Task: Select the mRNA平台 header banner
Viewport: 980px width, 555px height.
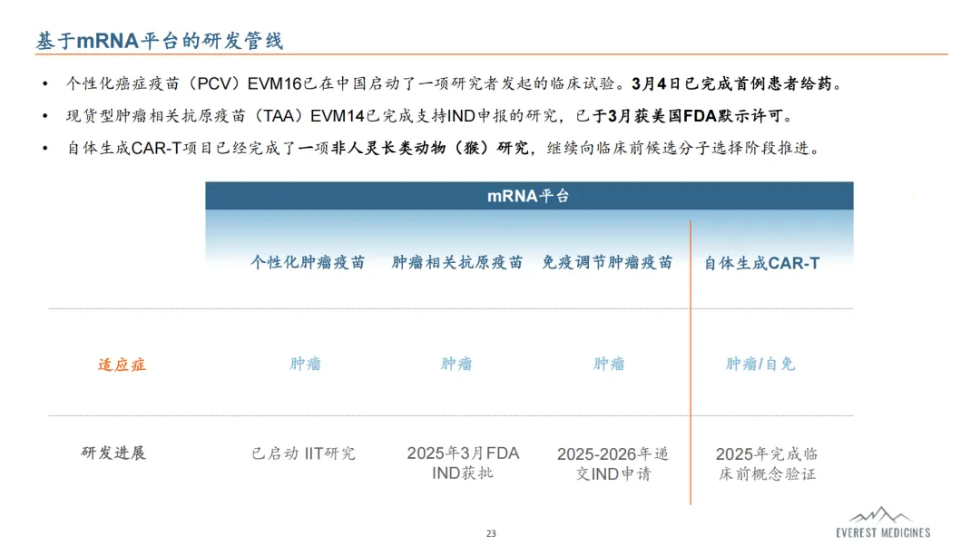Action: [x=529, y=196]
